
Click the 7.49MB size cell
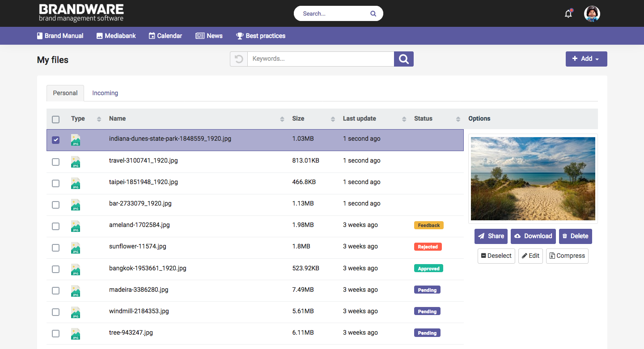tap(303, 290)
